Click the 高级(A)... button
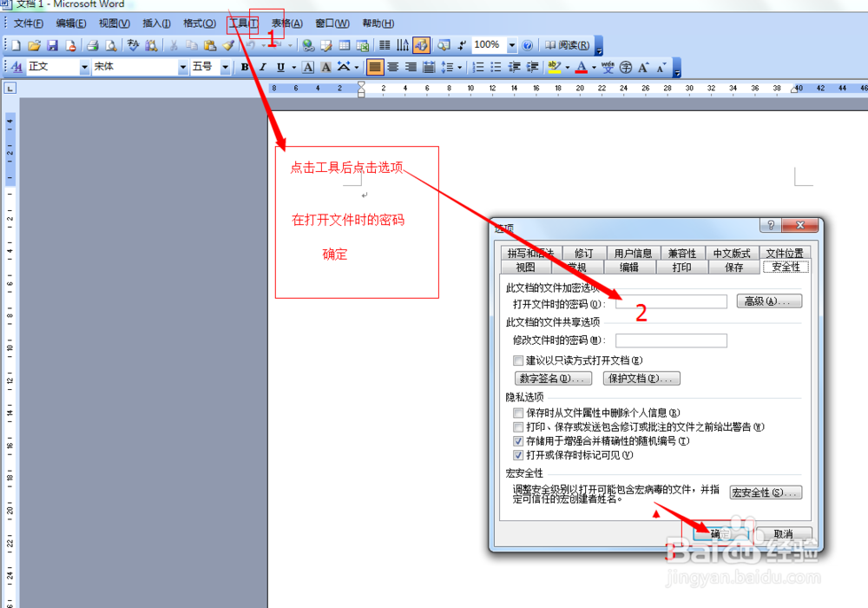This screenshot has width=868, height=608. point(769,301)
